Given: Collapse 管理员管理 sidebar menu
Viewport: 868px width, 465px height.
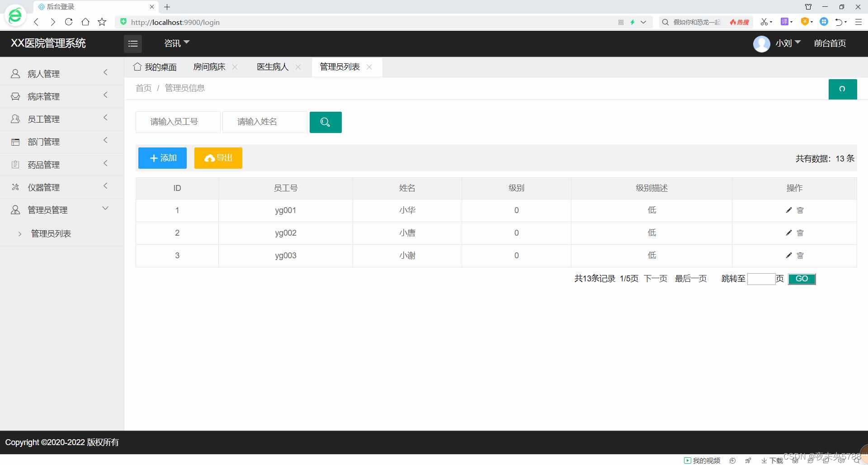Looking at the screenshot, I should point(62,210).
